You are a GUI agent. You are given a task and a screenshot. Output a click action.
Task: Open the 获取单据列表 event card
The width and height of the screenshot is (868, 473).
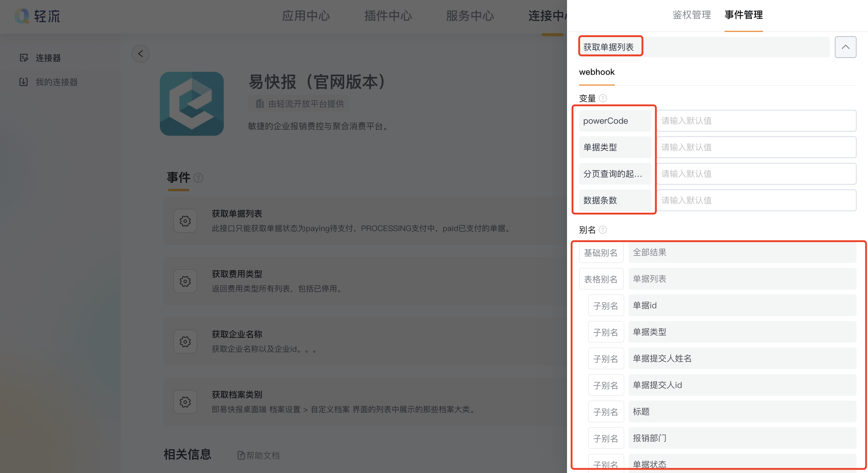(365, 221)
